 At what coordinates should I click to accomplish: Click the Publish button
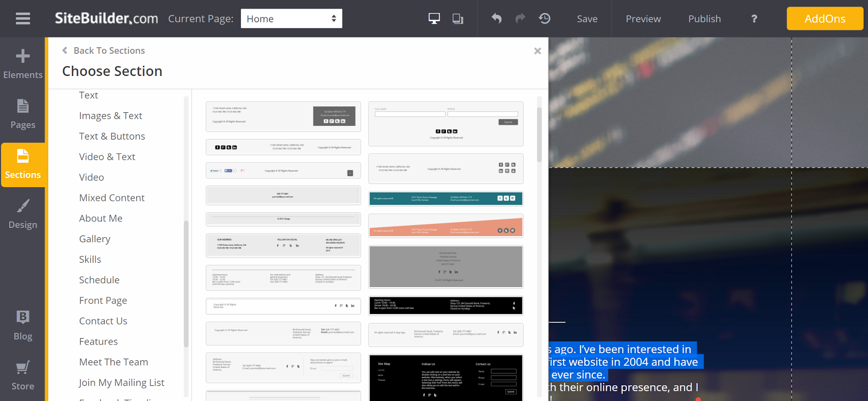(x=705, y=18)
